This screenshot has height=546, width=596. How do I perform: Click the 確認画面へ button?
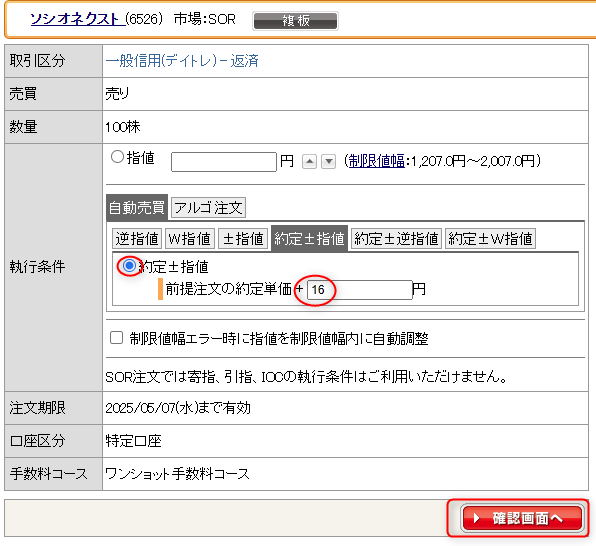[x=522, y=518]
